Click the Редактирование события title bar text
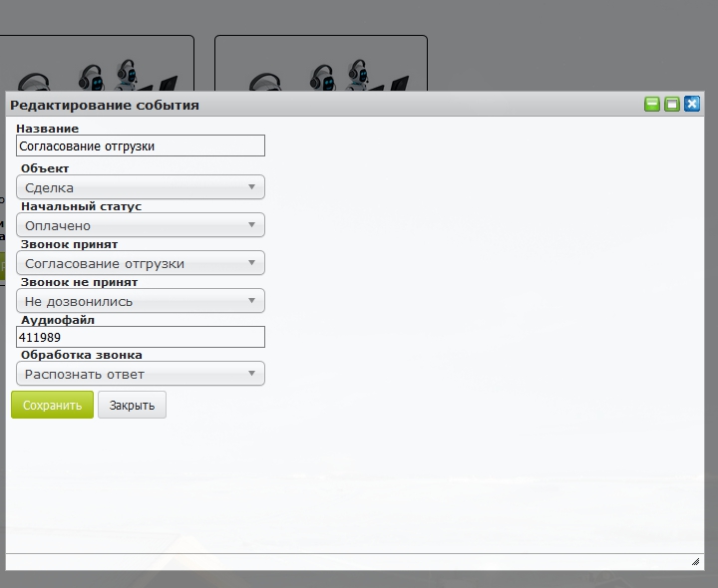The height and width of the screenshot is (588, 718). tap(105, 105)
